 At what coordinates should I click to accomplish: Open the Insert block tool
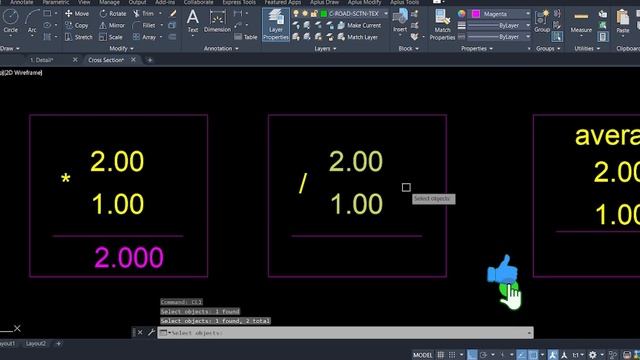(400, 21)
